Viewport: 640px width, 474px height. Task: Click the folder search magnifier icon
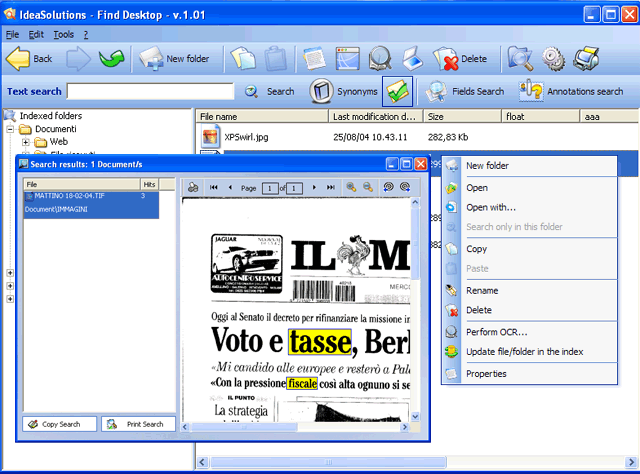pos(520,59)
